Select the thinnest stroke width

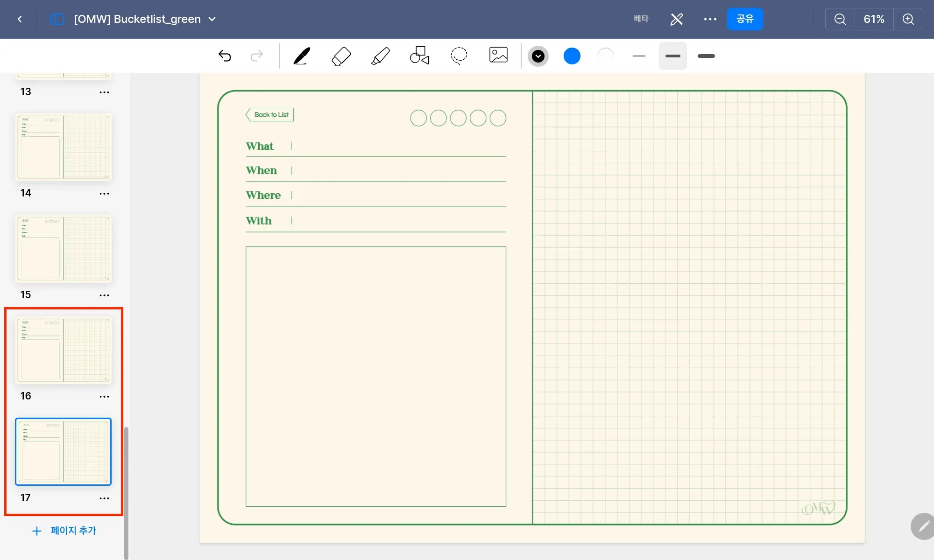tap(639, 56)
